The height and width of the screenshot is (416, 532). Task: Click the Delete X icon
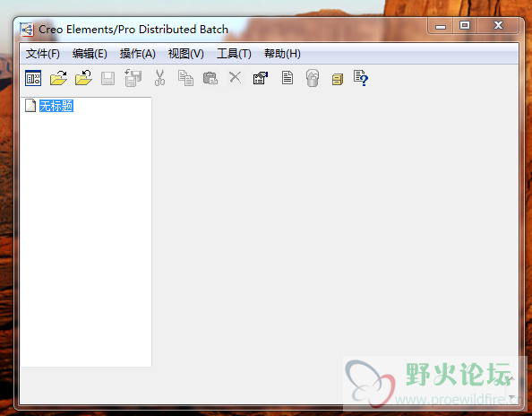(x=236, y=77)
